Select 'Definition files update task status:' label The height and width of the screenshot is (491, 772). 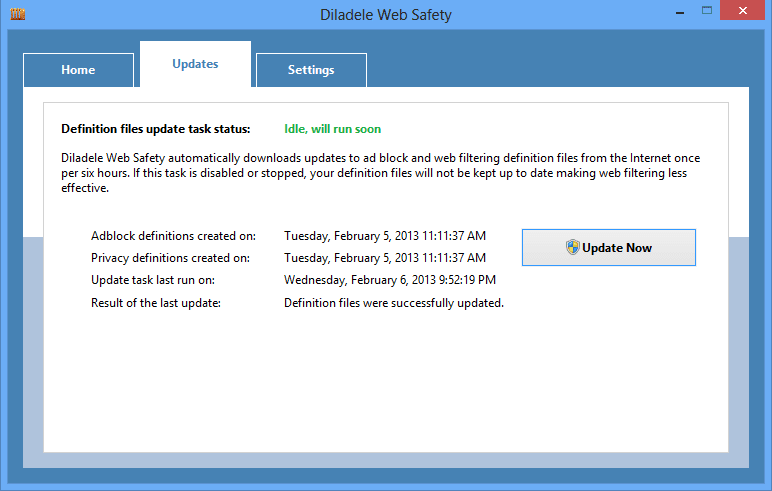tap(156, 129)
